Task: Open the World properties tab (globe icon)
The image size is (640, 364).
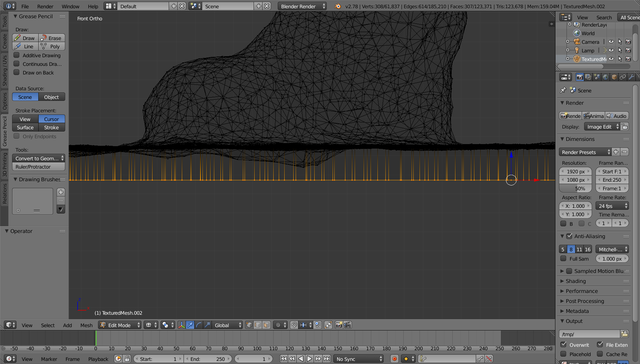Action: (x=605, y=77)
